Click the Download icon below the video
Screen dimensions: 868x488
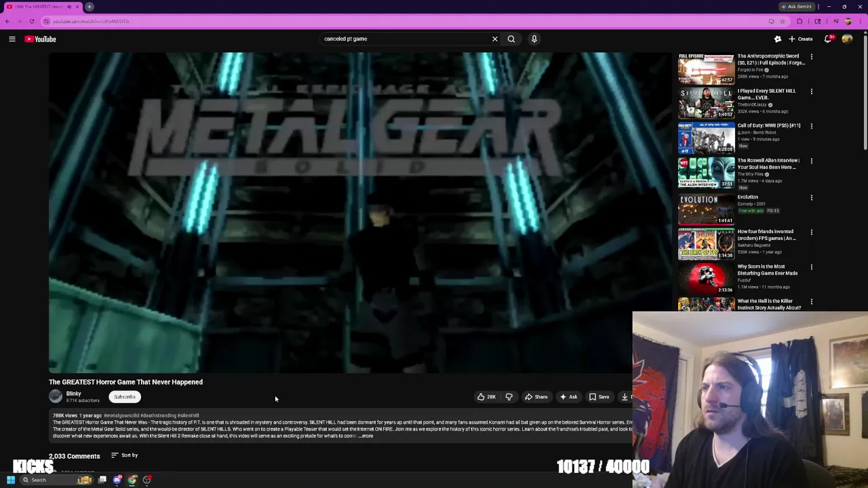[625, 397]
